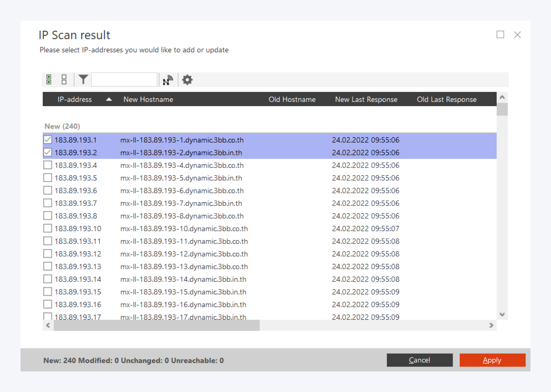Open the gear settings icon
The height and width of the screenshot is (392, 551).
point(187,80)
